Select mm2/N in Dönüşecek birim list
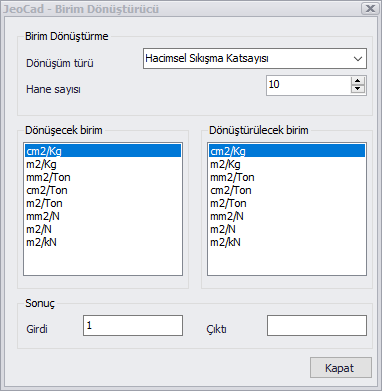The image size is (382, 391). pyautogui.click(x=103, y=216)
